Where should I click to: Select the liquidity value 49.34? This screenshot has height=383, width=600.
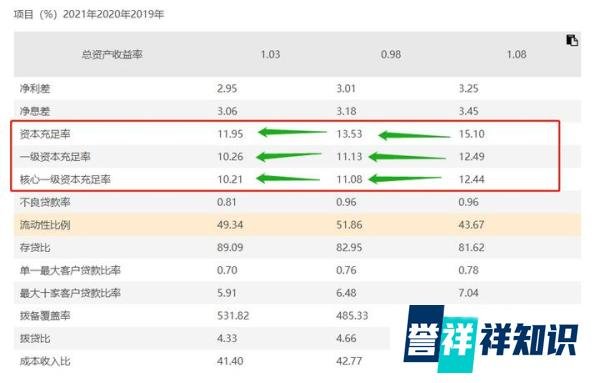coord(230,225)
